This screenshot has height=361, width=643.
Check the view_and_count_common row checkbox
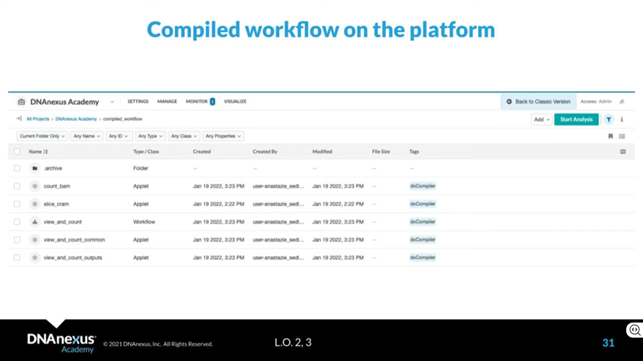pos(17,240)
